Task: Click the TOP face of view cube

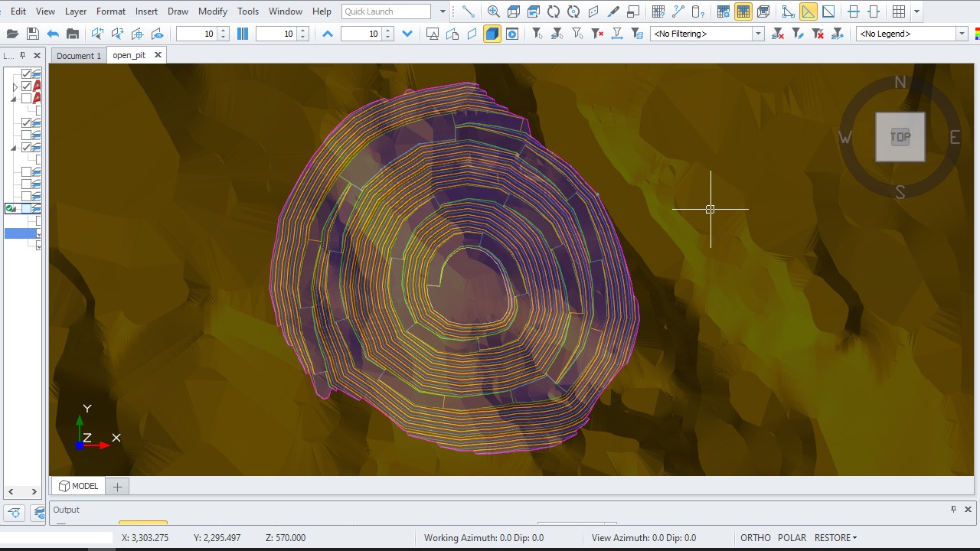Action: (x=900, y=137)
